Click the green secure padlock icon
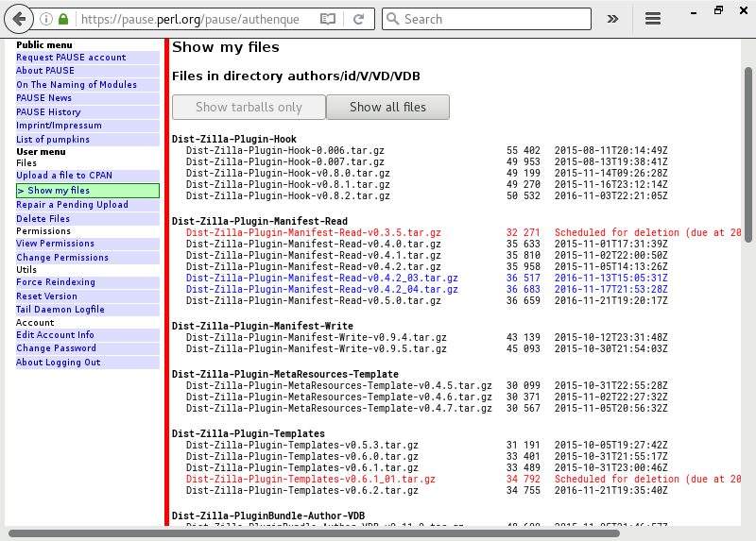The height and width of the screenshot is (541, 756). [63, 19]
